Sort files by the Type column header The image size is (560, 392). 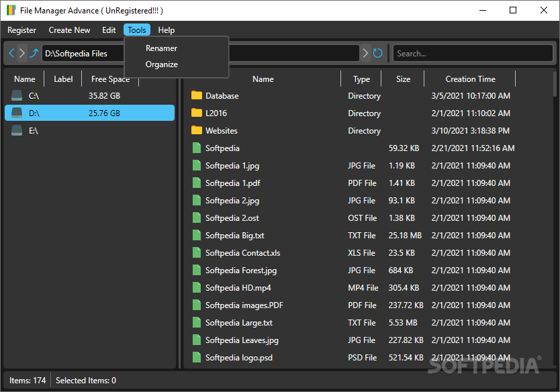(361, 79)
